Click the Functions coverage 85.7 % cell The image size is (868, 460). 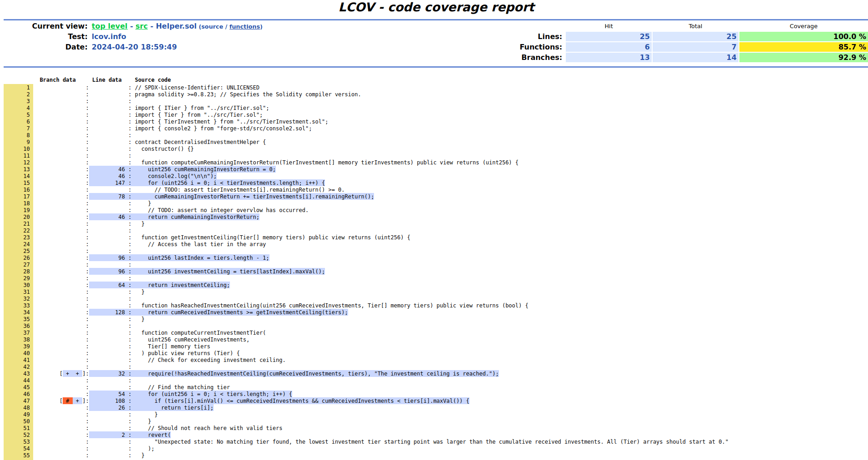(x=803, y=47)
